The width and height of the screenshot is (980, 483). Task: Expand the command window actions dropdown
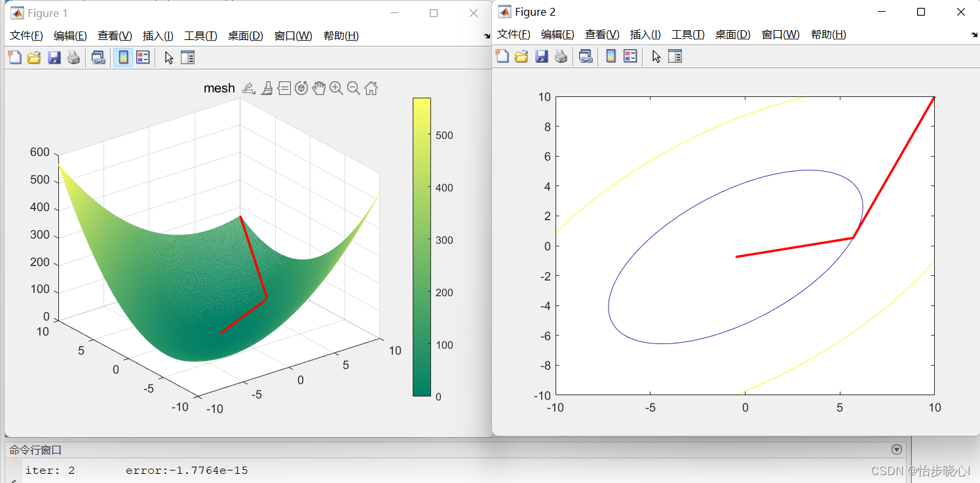coord(897,450)
